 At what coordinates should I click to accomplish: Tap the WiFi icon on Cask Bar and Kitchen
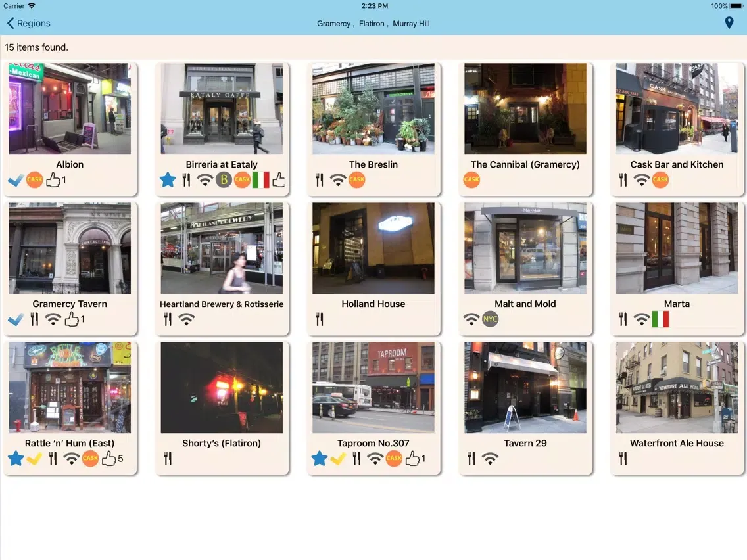(641, 180)
